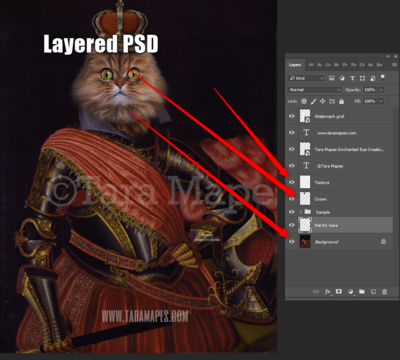Screen dimensions: 400x360
Task: Toggle visibility of Background layer
Action: tap(292, 242)
